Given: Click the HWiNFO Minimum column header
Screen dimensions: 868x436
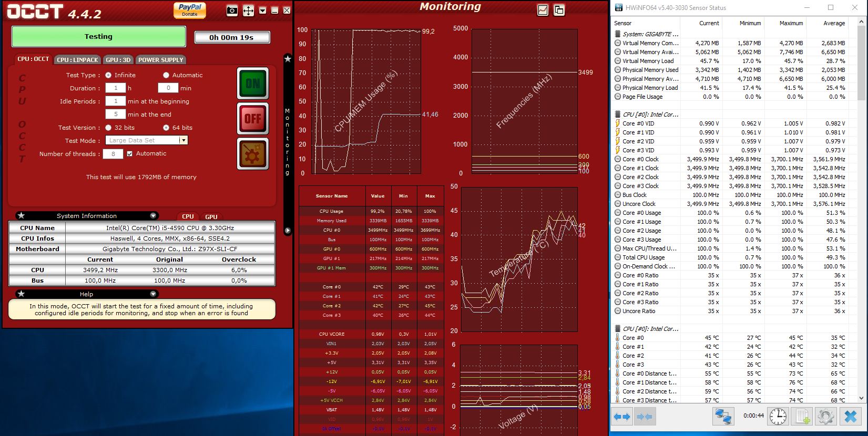Looking at the screenshot, I should click(x=743, y=23).
